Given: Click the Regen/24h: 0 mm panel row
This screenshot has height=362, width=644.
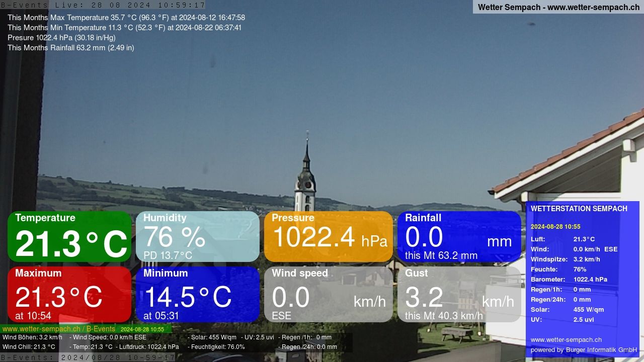Looking at the screenshot, I should 561,300.
